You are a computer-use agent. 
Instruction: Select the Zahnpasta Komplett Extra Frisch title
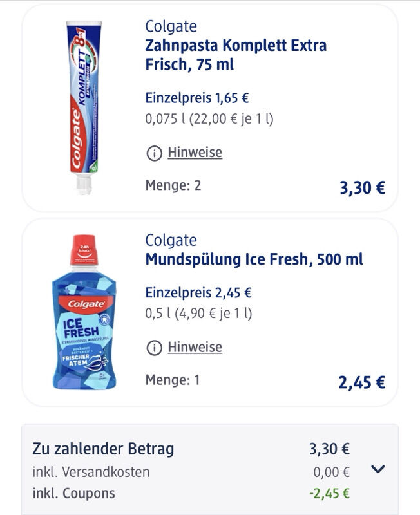[236, 55]
